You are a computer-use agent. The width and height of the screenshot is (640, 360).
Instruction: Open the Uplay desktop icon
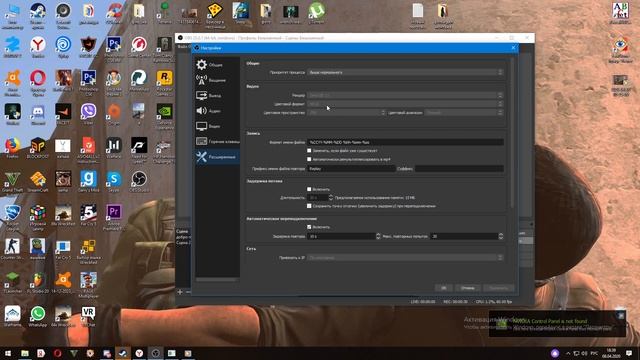click(x=63, y=47)
